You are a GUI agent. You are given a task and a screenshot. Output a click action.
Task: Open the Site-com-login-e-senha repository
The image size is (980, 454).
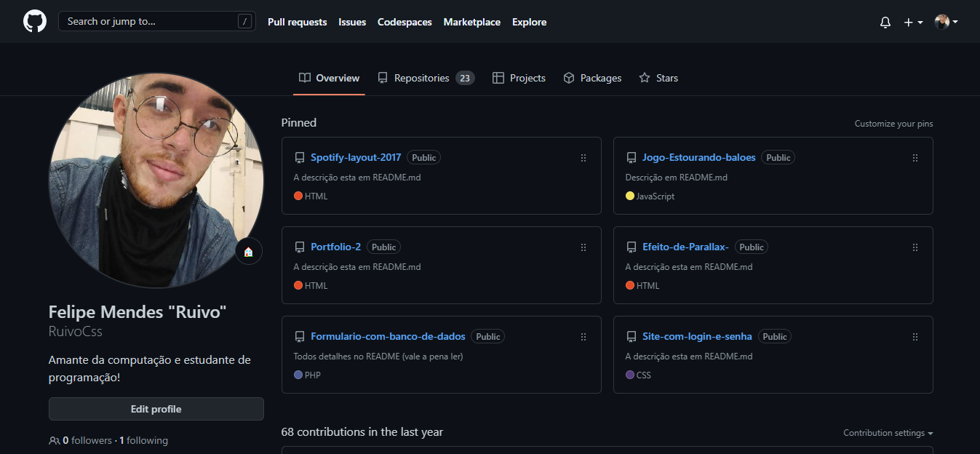(697, 336)
